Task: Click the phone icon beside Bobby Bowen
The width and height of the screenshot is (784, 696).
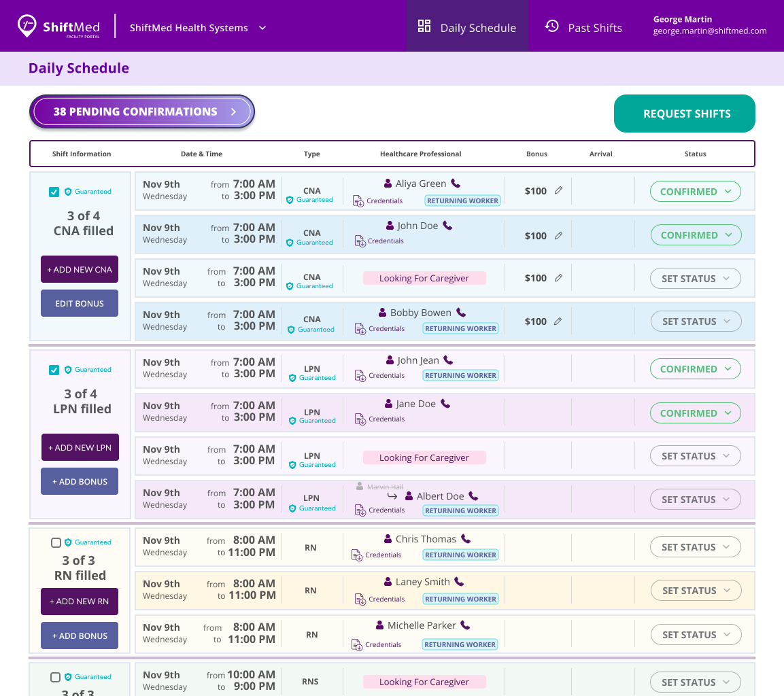Action: coord(461,312)
